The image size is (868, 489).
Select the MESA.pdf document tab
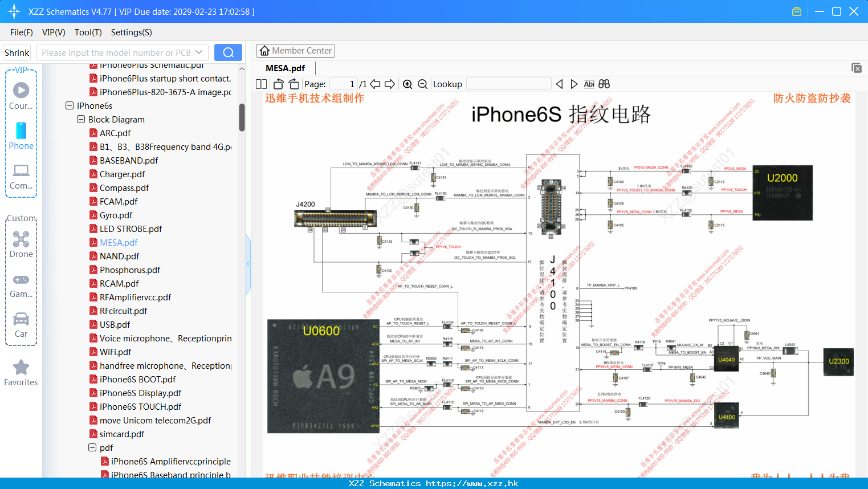coord(285,68)
